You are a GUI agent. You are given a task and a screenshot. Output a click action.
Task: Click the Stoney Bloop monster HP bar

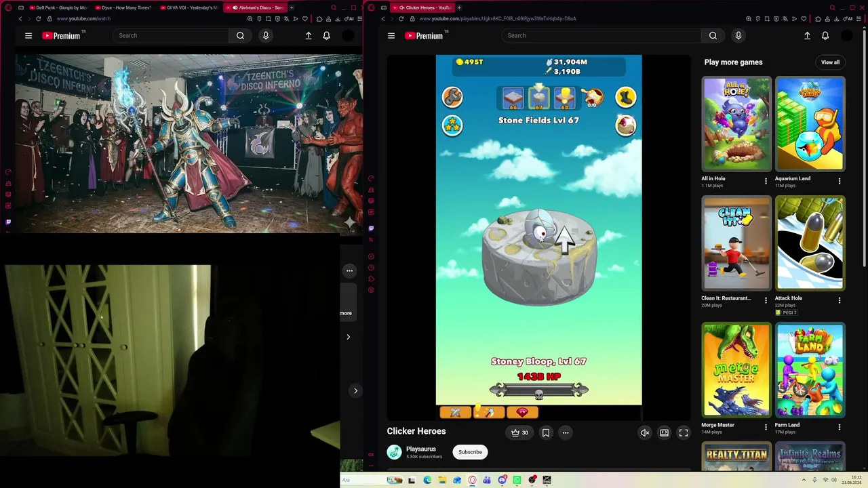pos(539,390)
